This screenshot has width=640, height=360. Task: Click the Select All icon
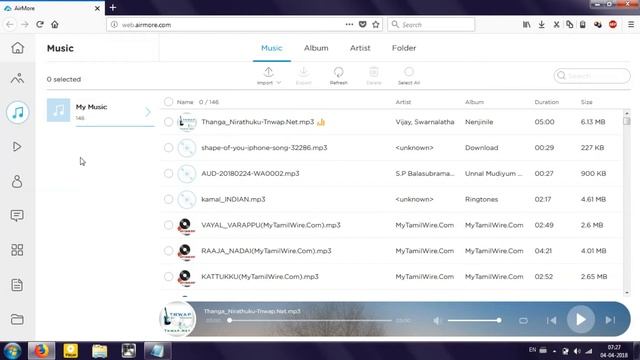409,72
